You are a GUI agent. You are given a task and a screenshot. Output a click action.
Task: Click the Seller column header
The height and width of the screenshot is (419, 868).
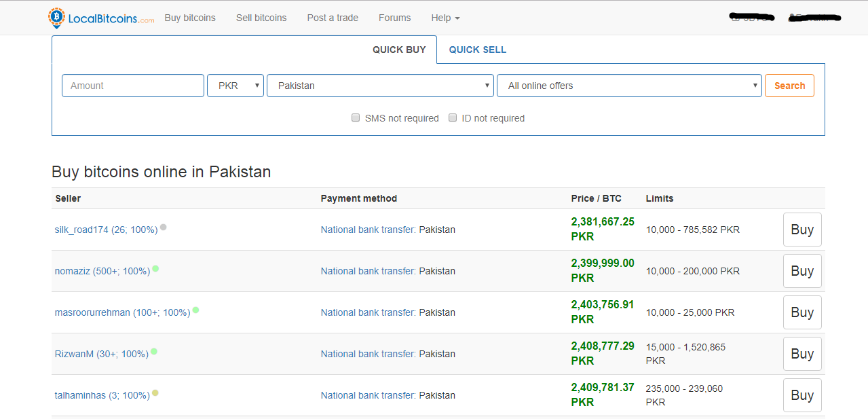click(x=68, y=198)
